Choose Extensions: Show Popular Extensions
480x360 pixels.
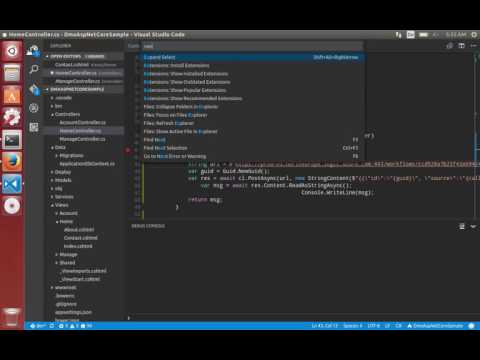252,90
